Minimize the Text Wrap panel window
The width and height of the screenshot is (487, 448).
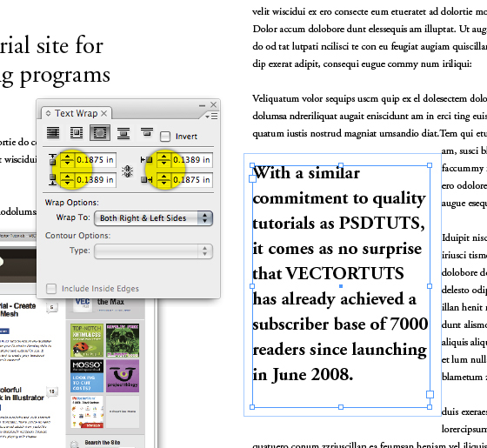(x=202, y=105)
